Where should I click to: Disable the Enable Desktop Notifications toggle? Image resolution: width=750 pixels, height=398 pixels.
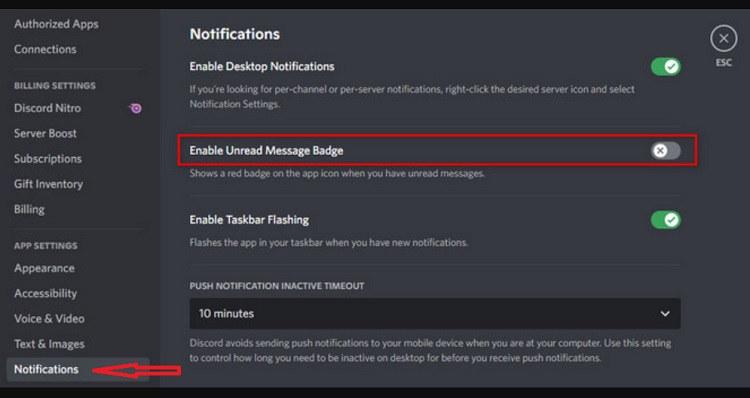pyautogui.click(x=665, y=66)
